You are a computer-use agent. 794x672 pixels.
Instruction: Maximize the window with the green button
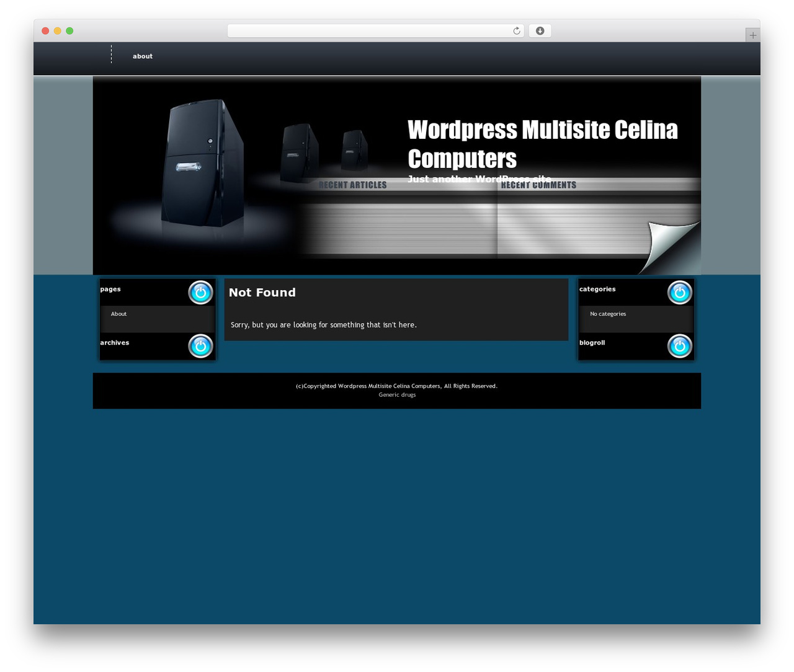point(69,31)
